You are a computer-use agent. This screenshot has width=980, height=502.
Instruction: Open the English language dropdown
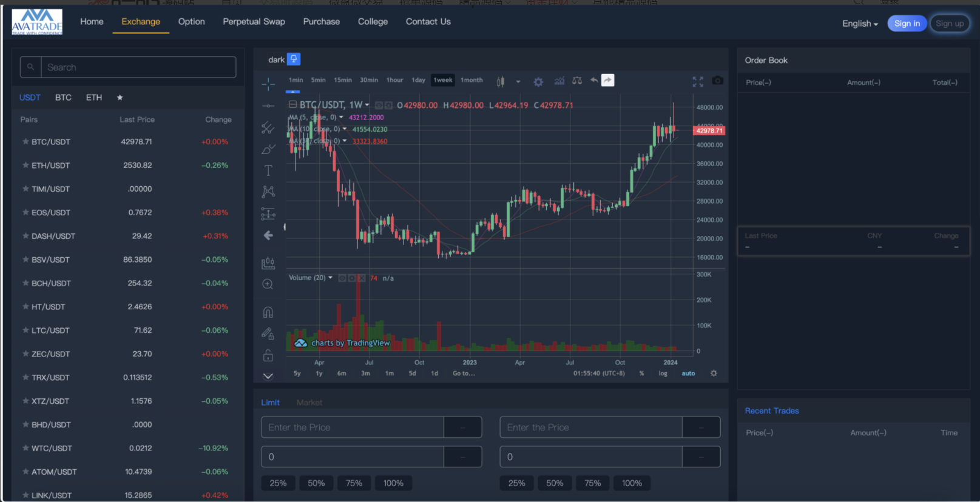point(860,24)
